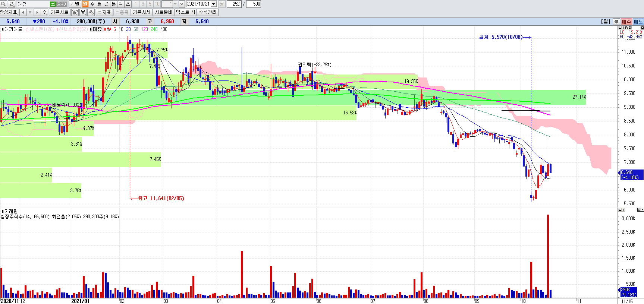Select the 초 second period

128,4
